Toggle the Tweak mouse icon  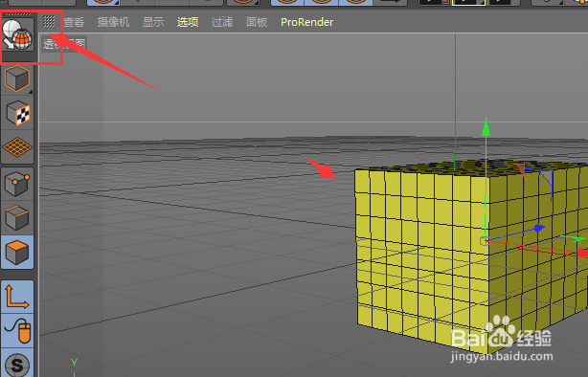pos(17,330)
